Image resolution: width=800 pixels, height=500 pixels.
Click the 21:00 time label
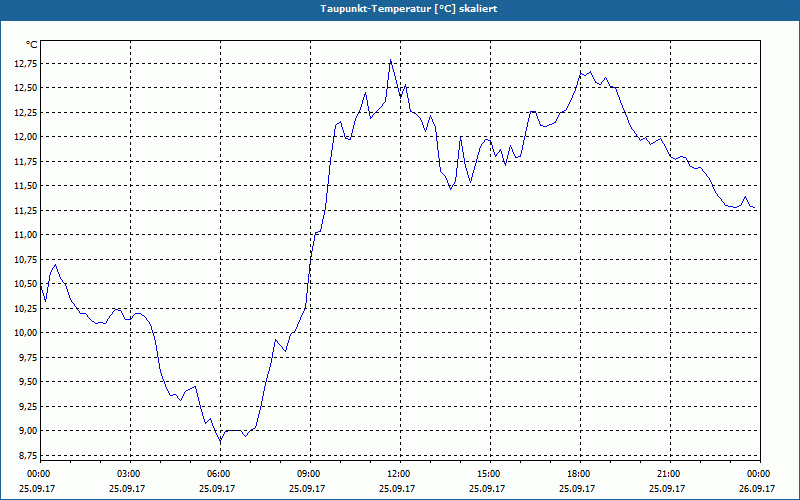pos(670,474)
